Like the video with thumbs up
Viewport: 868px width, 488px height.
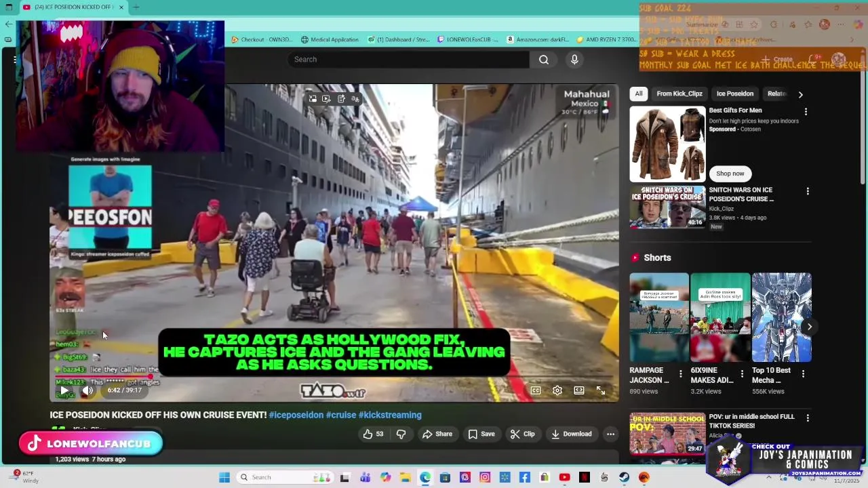point(373,434)
